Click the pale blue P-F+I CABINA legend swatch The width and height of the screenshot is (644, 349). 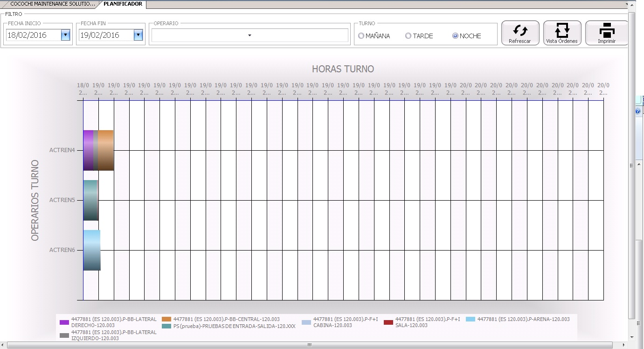click(306, 322)
